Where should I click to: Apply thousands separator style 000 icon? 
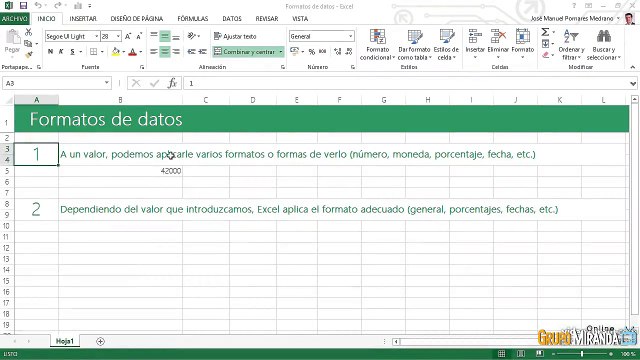pos(322,51)
